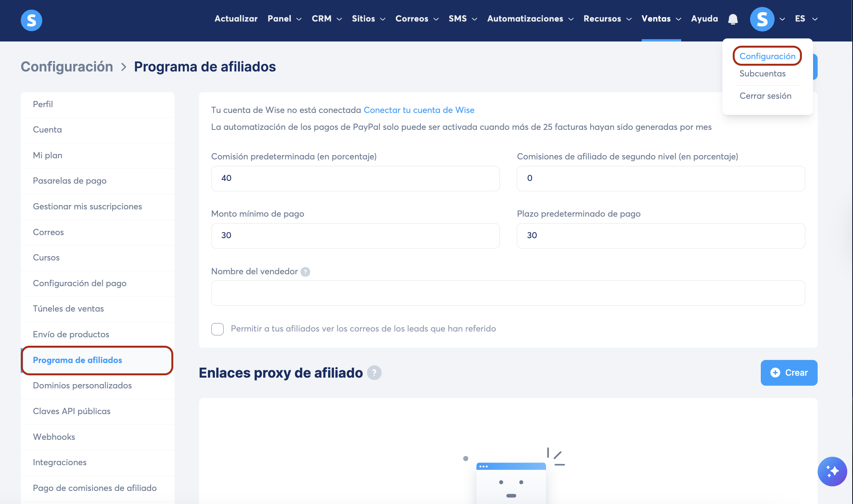The width and height of the screenshot is (853, 504).
Task: Click the systeme.io logo in header
Action: (x=32, y=20)
